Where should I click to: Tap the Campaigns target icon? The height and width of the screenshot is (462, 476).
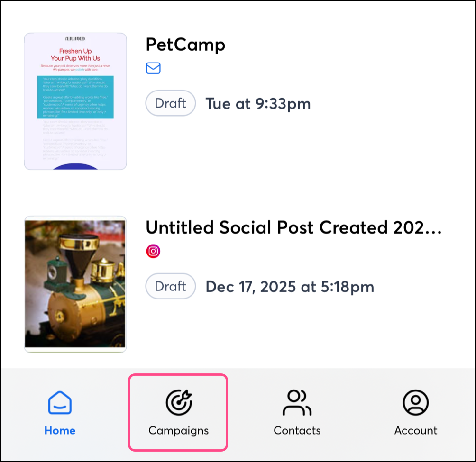178,402
